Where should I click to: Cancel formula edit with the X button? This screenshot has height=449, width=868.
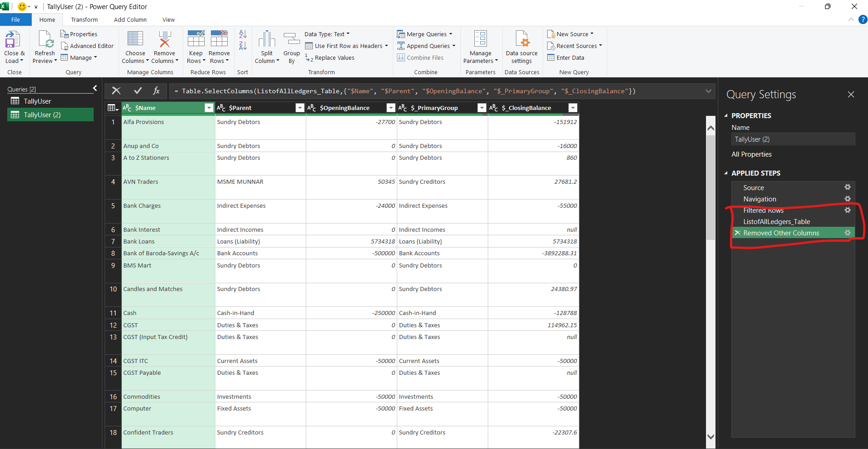[x=116, y=91]
